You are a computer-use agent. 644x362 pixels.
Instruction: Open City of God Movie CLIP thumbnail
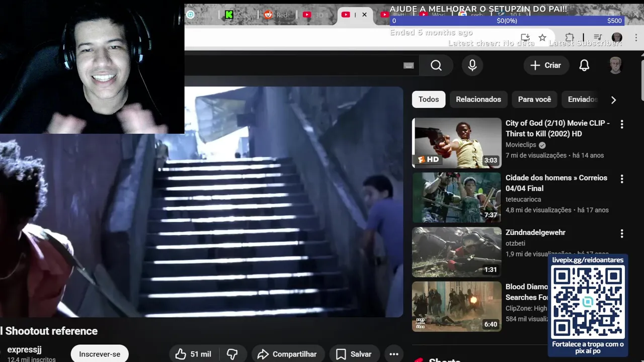point(457,143)
